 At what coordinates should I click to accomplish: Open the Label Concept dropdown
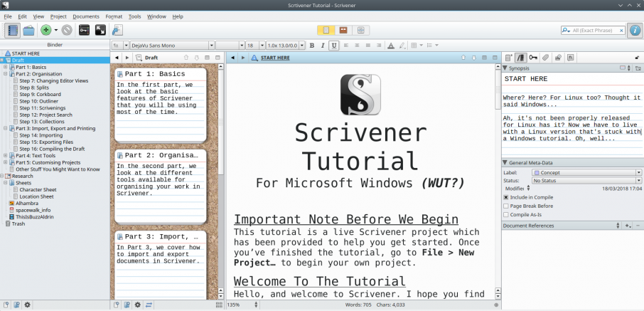(586, 173)
